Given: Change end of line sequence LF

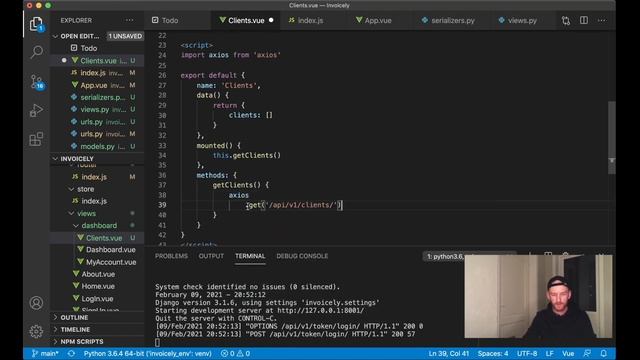Looking at the screenshot, I should point(549,353).
